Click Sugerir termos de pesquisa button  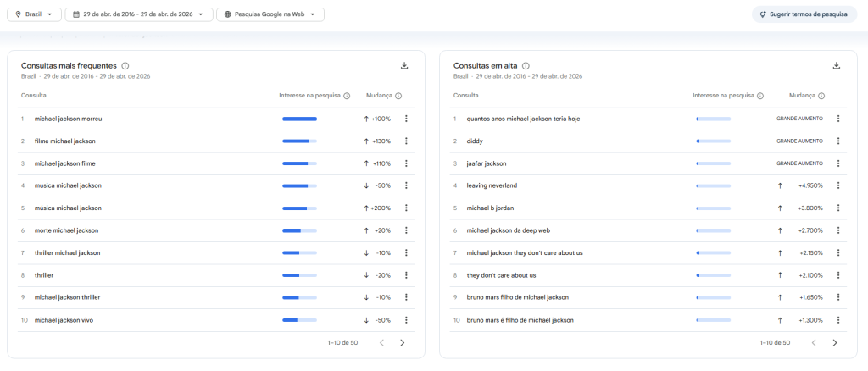click(x=804, y=14)
